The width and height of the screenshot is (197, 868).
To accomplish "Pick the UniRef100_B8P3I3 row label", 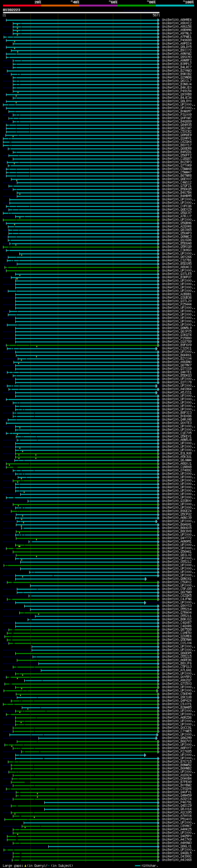I will tap(177, 412).
